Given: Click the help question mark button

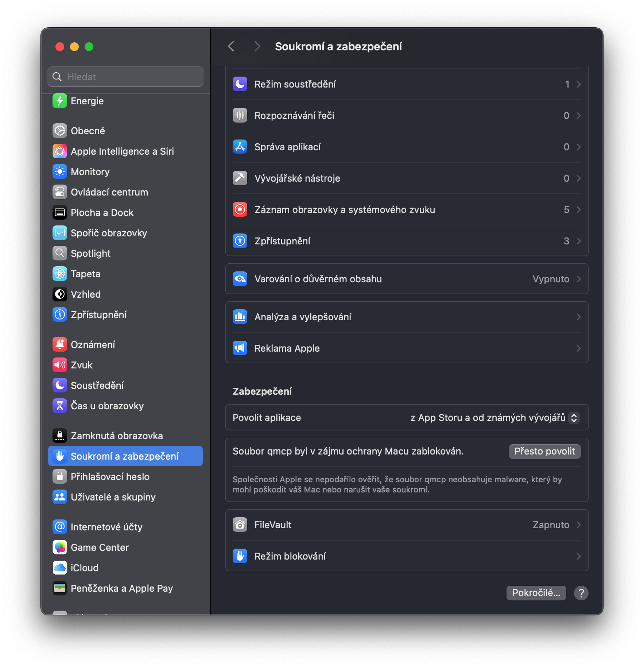Looking at the screenshot, I should click(581, 593).
